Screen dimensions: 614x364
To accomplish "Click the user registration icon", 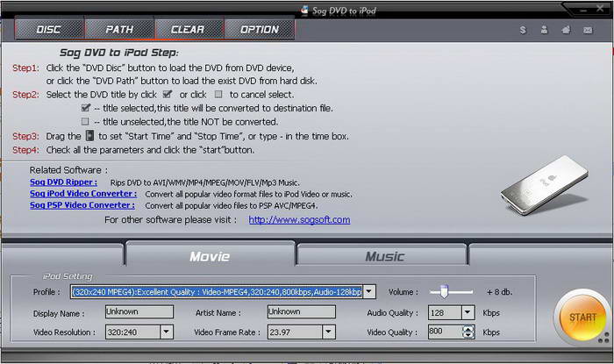I will (545, 30).
